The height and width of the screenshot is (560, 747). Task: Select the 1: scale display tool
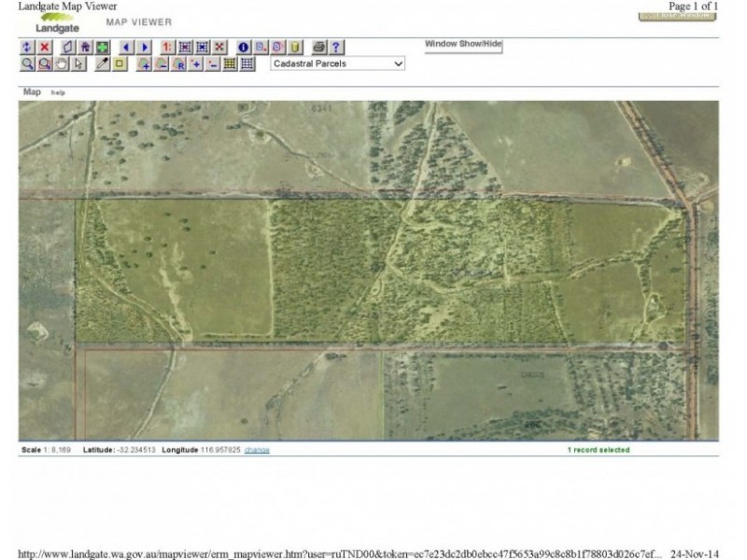pos(168,47)
